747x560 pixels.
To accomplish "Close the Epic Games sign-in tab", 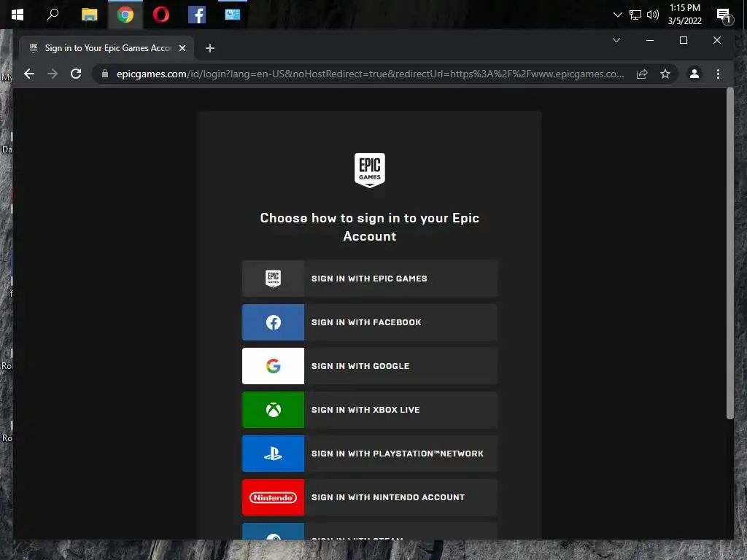I will (182, 48).
